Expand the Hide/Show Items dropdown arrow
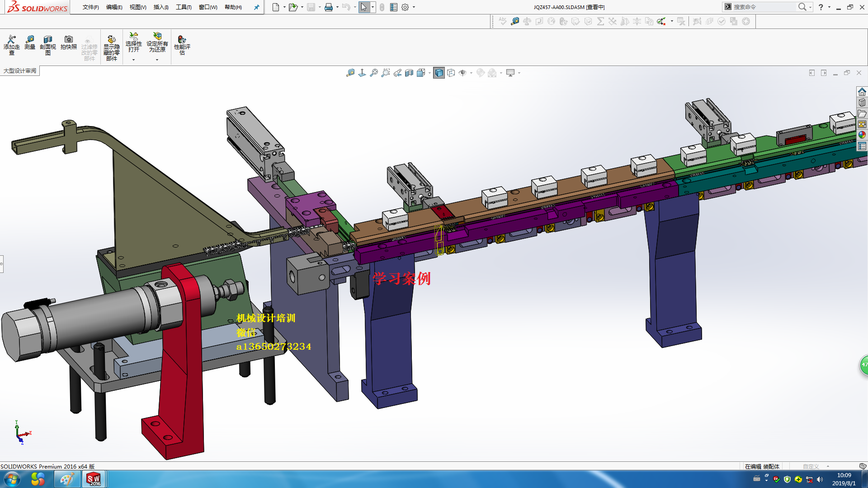The width and height of the screenshot is (868, 488). coord(471,73)
